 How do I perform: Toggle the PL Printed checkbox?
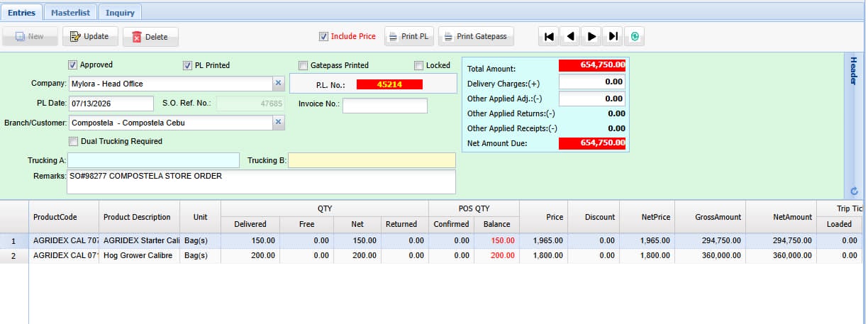click(187, 65)
